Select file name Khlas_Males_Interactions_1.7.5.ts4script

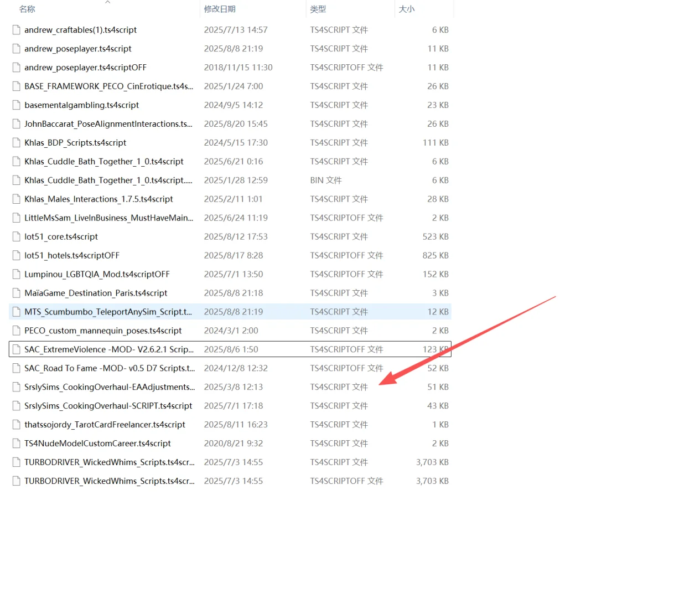[x=98, y=199]
